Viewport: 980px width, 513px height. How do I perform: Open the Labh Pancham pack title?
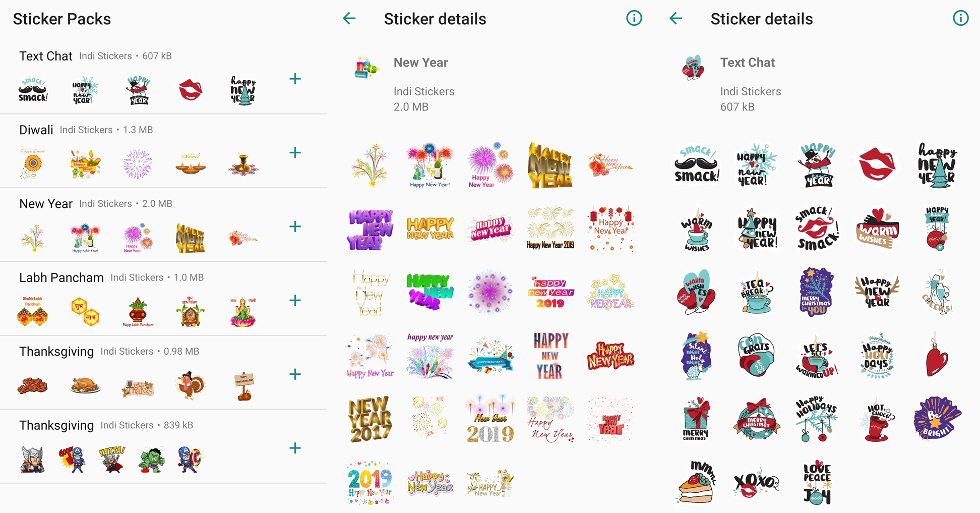pyautogui.click(x=61, y=278)
